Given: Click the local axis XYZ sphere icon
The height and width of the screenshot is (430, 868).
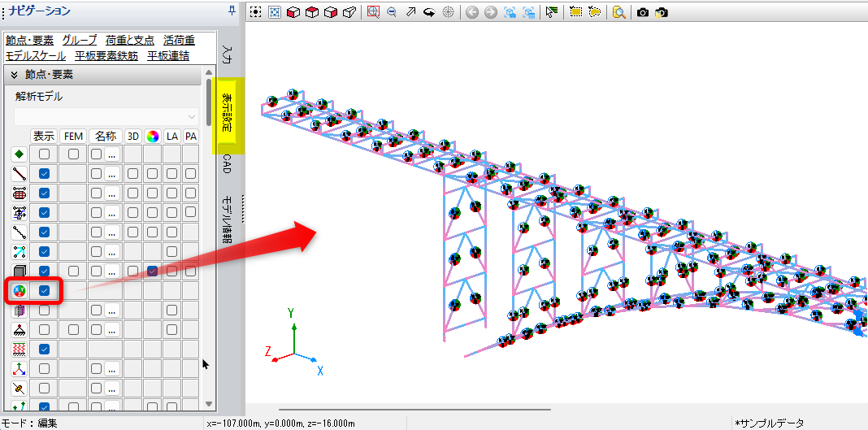Looking at the screenshot, I should coord(20,290).
